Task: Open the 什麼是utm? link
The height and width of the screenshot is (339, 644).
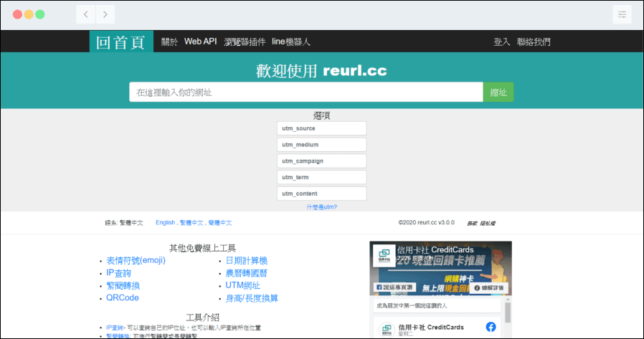Action: click(321, 207)
